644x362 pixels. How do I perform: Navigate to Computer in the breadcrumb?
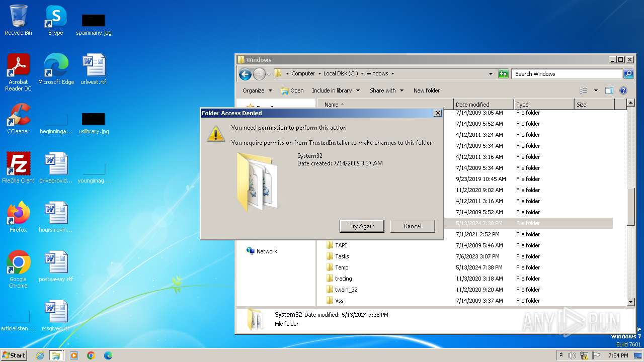tap(303, 74)
